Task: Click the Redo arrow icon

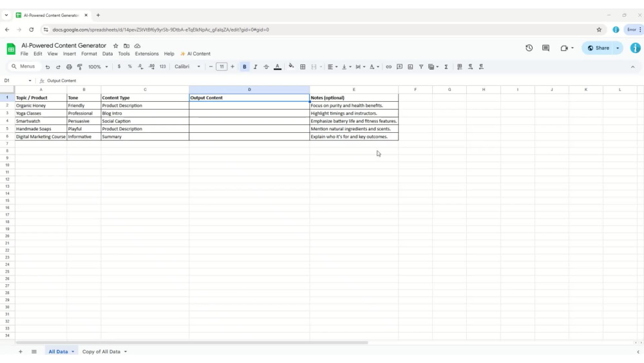Action: click(x=58, y=66)
